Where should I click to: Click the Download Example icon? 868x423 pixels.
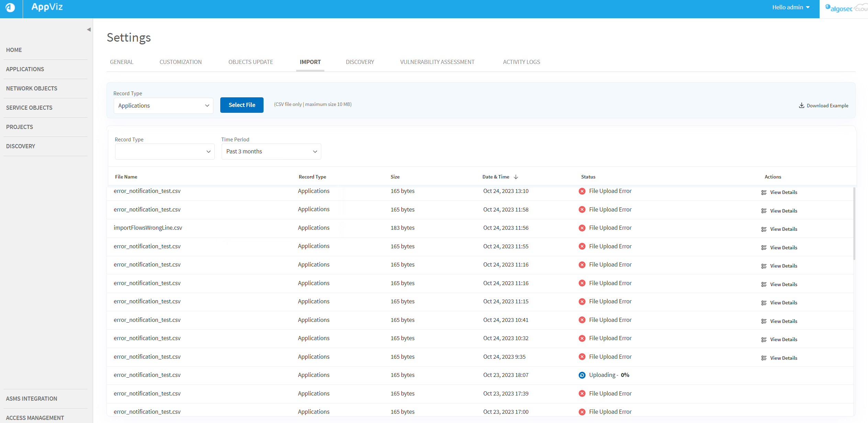[801, 105]
